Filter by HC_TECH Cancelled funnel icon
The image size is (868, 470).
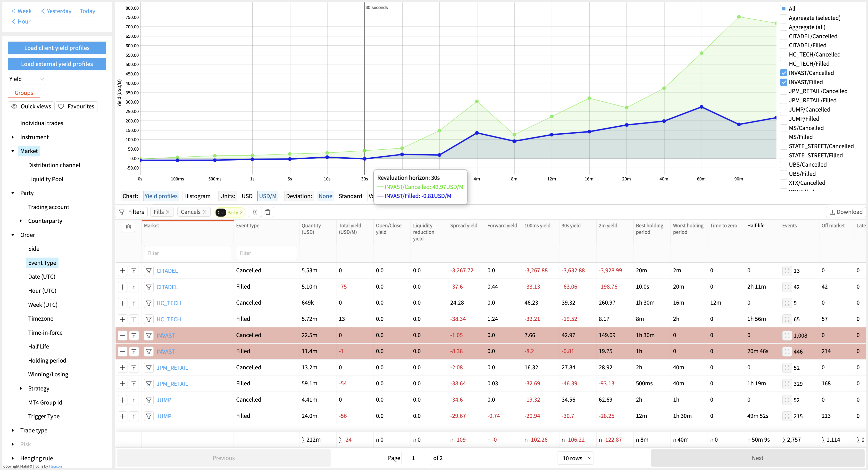click(149, 303)
